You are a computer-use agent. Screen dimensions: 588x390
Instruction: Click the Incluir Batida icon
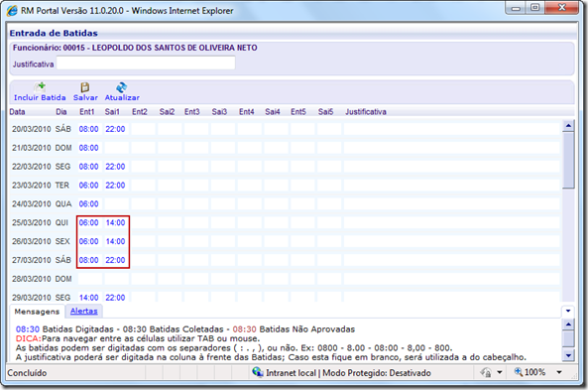(x=40, y=87)
